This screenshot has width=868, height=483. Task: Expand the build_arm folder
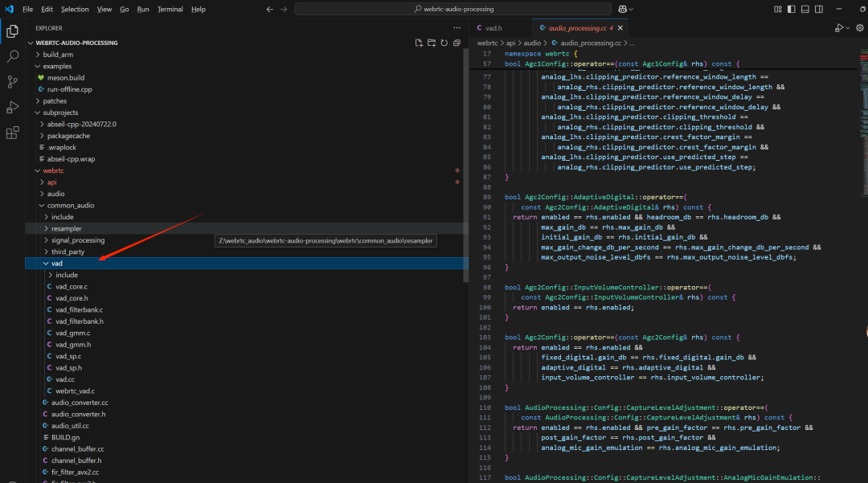58,55
